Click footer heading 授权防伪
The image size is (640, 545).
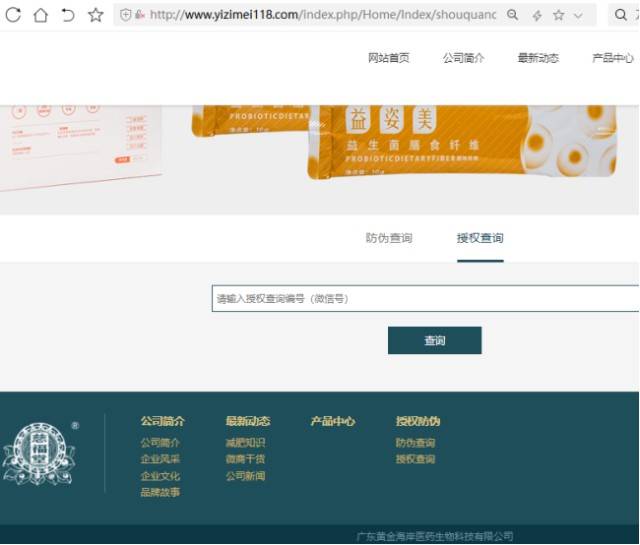pos(418,421)
